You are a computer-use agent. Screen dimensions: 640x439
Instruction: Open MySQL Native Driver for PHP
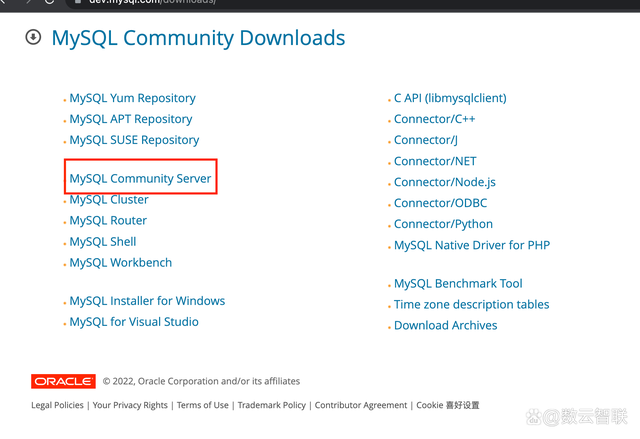(472, 245)
